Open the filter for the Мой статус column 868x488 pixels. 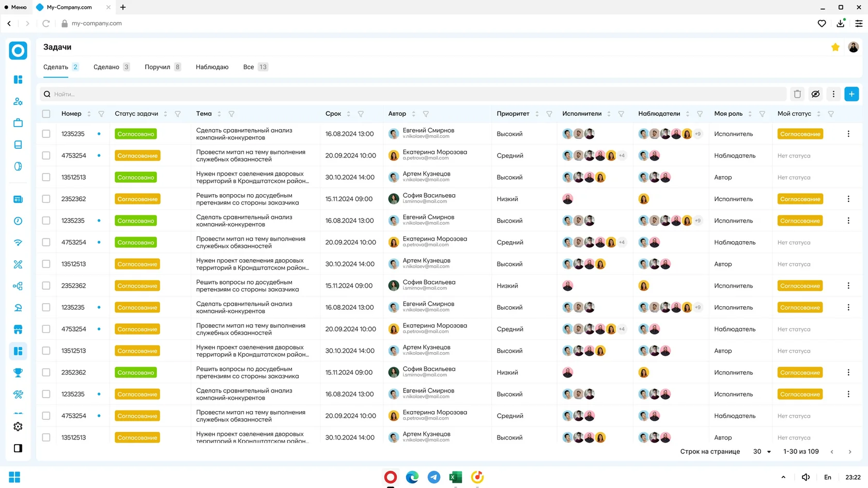click(831, 114)
